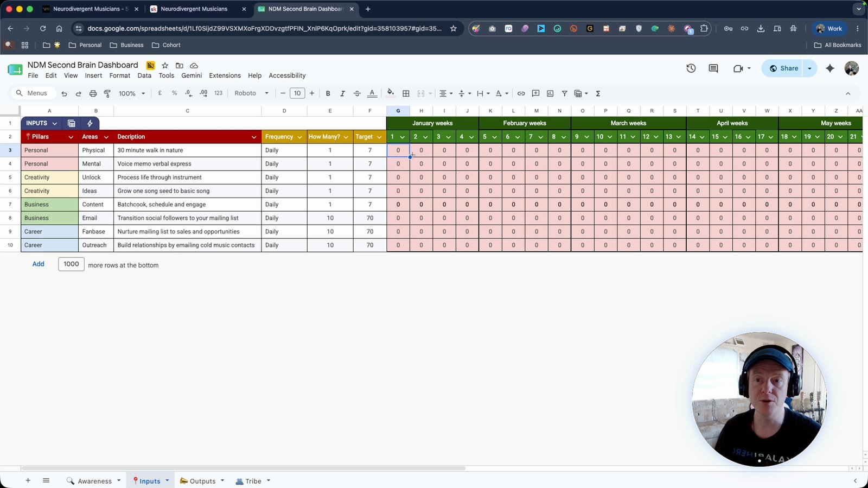
Task: Open the borders tool
Action: pos(406,93)
